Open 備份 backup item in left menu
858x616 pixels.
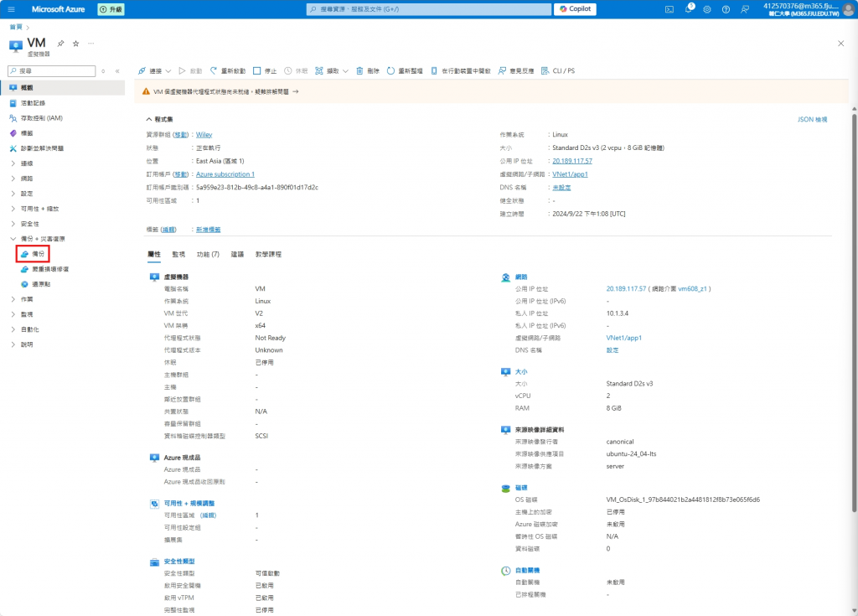[x=33, y=254]
